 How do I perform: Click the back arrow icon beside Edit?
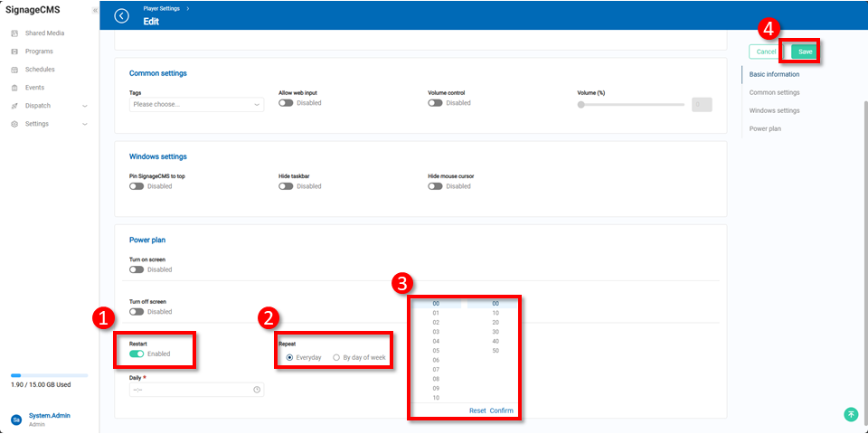tap(122, 15)
